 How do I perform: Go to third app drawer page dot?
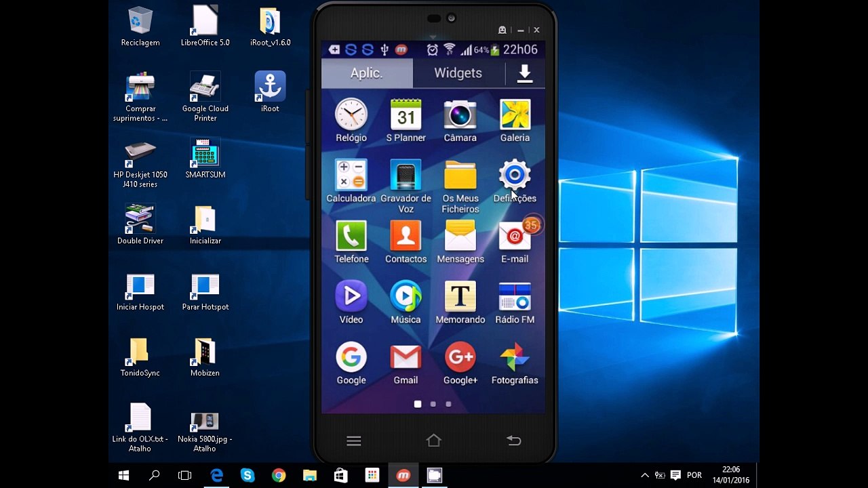[448, 404]
